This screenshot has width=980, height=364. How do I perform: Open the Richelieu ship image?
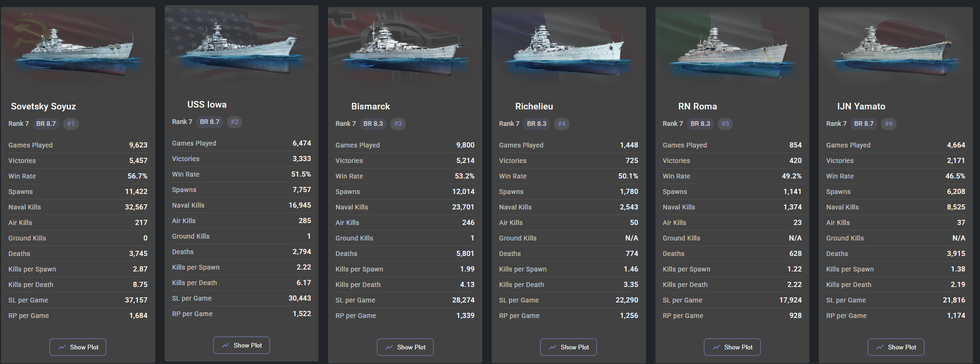[x=569, y=49]
